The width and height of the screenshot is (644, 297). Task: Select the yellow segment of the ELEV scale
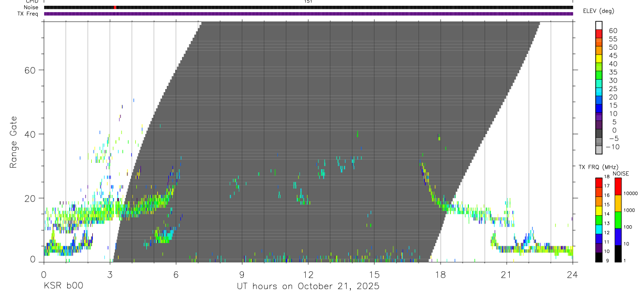(x=599, y=59)
